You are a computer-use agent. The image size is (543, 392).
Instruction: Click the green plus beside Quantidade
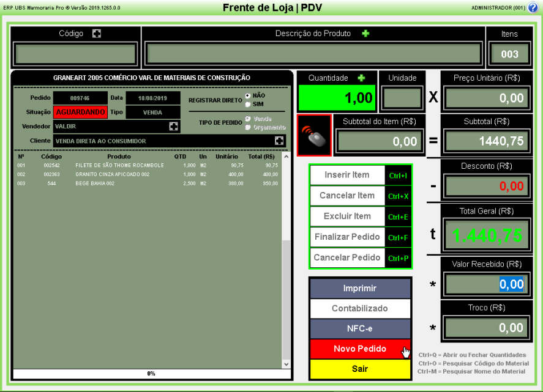(361, 78)
